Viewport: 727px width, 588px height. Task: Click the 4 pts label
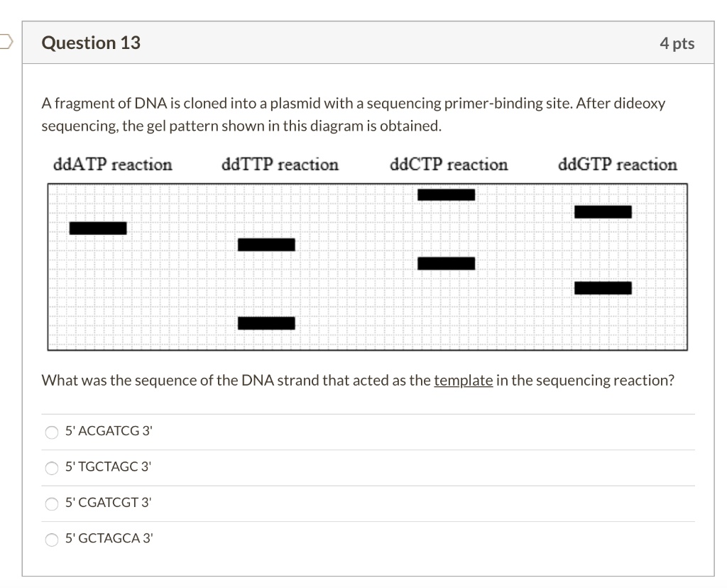(675, 43)
